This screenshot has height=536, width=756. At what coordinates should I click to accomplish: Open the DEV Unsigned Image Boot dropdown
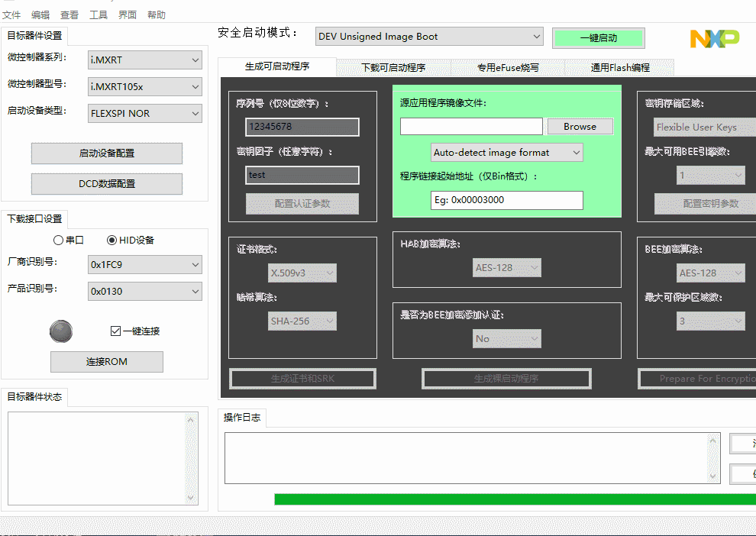click(x=429, y=37)
